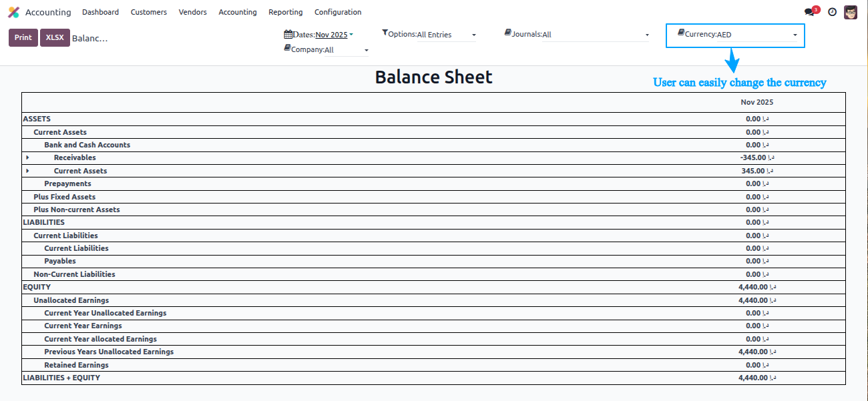This screenshot has height=401, width=868.
Task: Open the activities clock icon
Action: (x=832, y=12)
